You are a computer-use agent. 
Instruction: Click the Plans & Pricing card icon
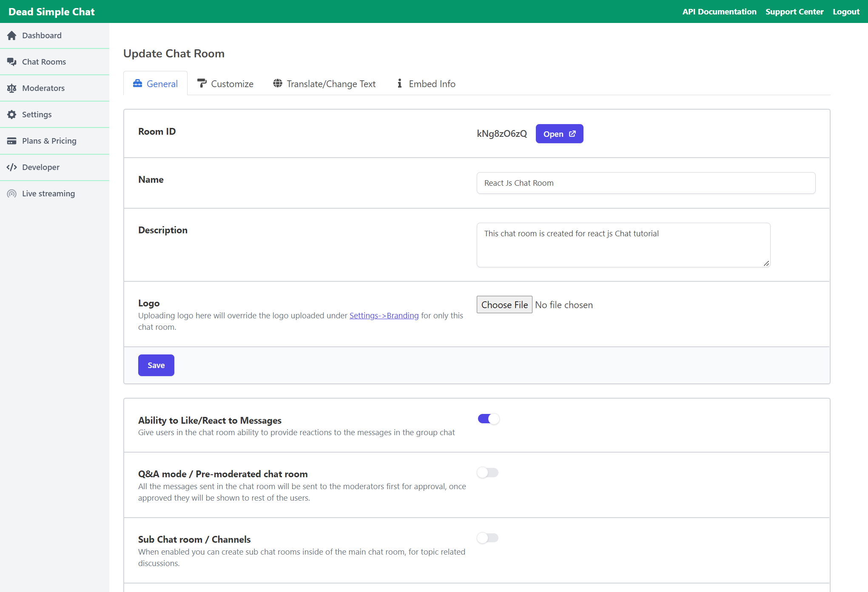(12, 141)
